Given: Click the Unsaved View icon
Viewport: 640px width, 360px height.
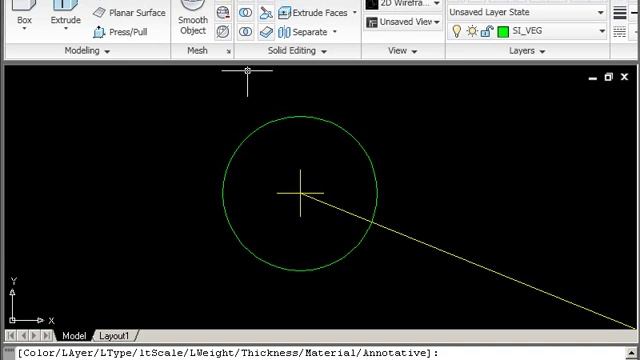Looking at the screenshot, I should pyautogui.click(x=372, y=22).
